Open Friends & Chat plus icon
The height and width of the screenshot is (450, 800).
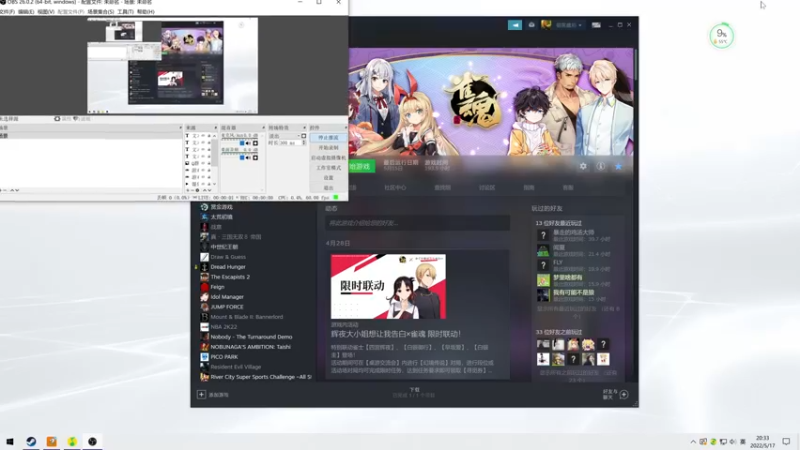coord(623,394)
